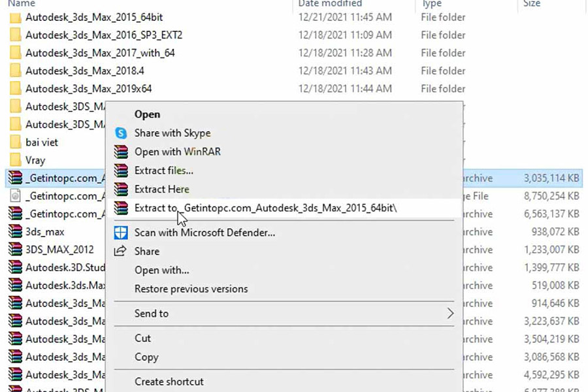Image resolution: width=588 pixels, height=392 pixels.
Task: Choose Restore previous versions
Action: tap(191, 289)
